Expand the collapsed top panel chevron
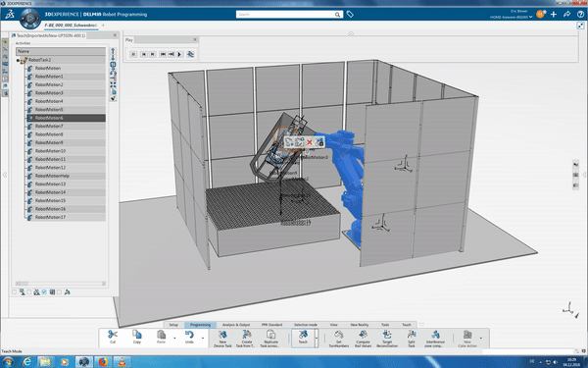Viewport: 588px width, 368px height. tap(351, 33)
